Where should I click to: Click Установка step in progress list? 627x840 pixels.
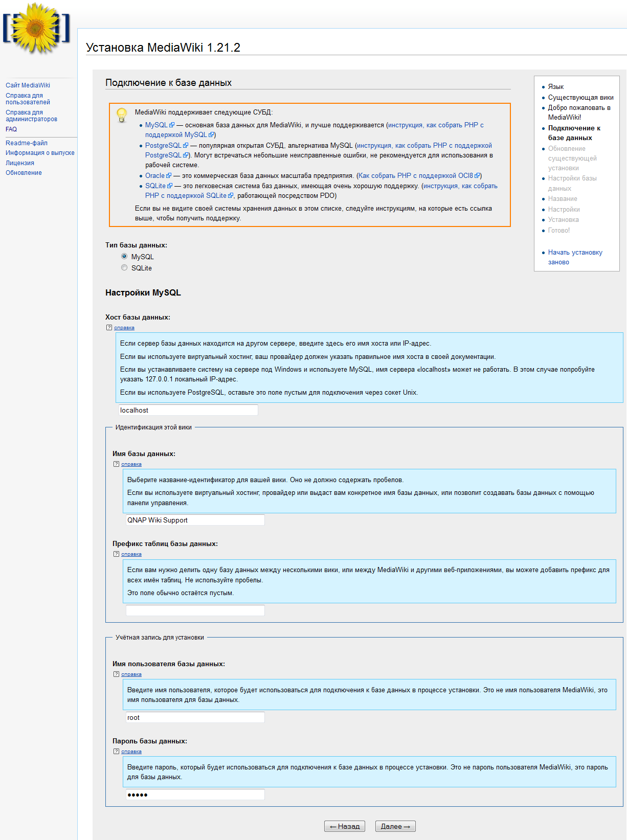pos(564,220)
